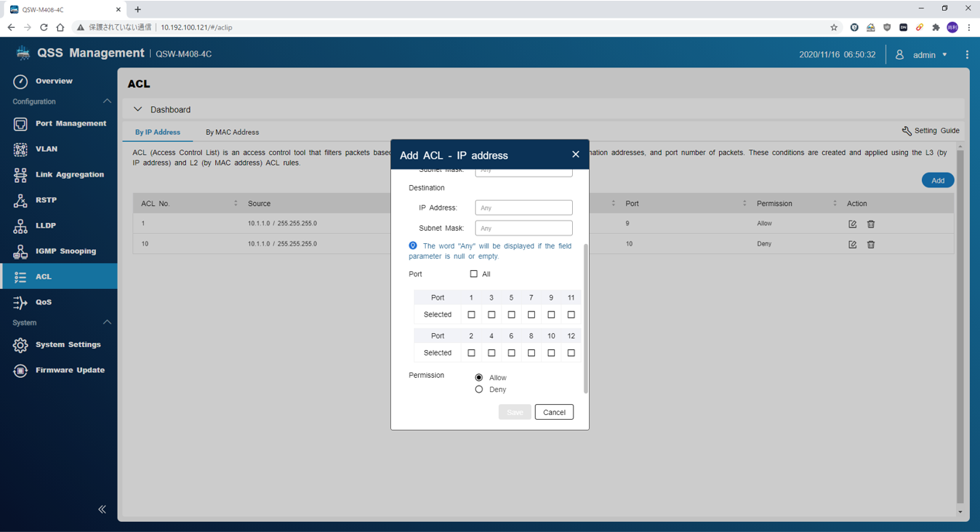Click the edit icon for ACL rule 1
The height and width of the screenshot is (532, 980).
coord(852,224)
